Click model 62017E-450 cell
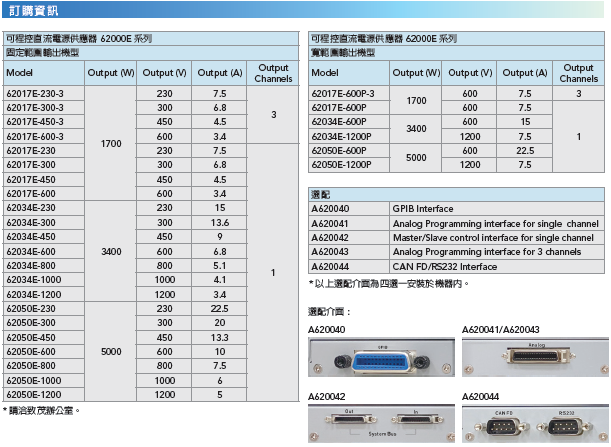 44,179
